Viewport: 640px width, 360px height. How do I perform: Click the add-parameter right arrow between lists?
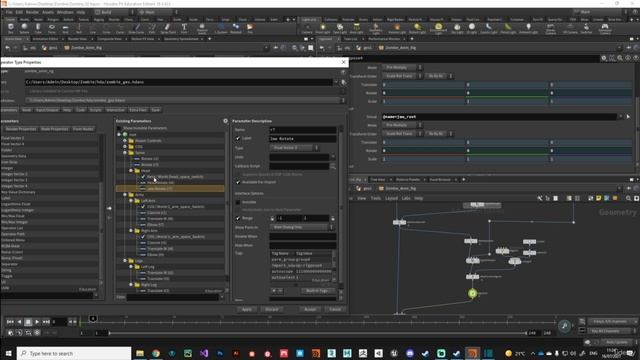click(x=109, y=208)
